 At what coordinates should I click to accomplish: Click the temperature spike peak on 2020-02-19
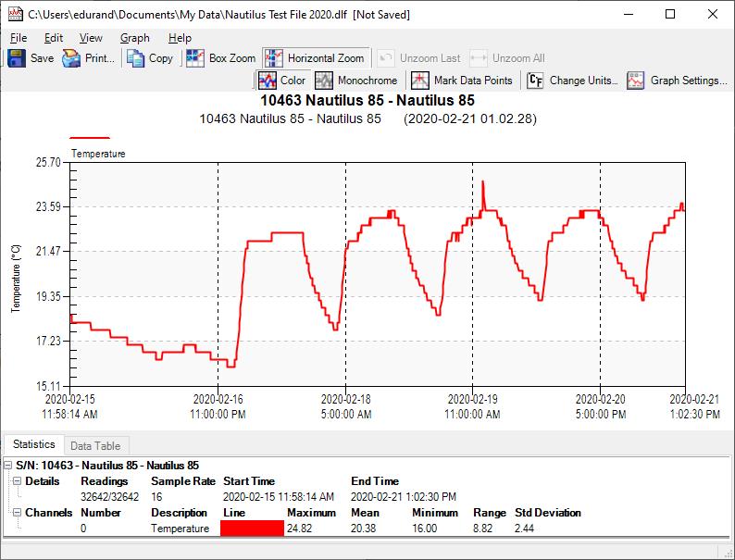(x=483, y=182)
